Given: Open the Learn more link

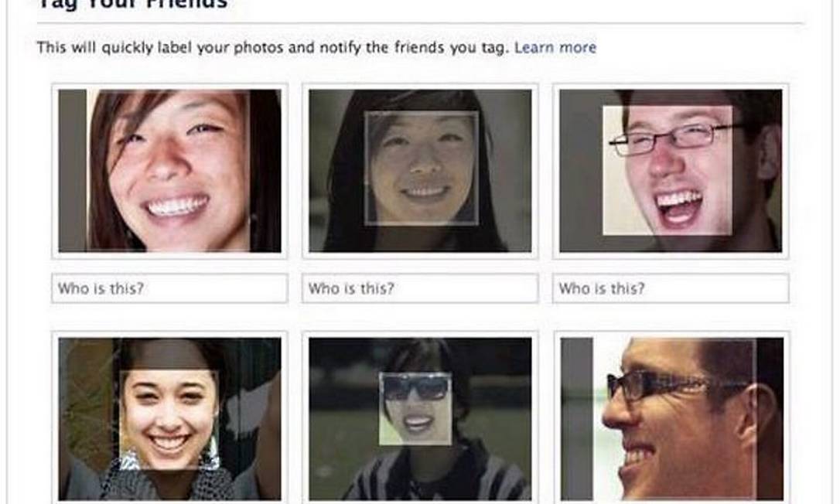Looking at the screenshot, I should pos(555,48).
